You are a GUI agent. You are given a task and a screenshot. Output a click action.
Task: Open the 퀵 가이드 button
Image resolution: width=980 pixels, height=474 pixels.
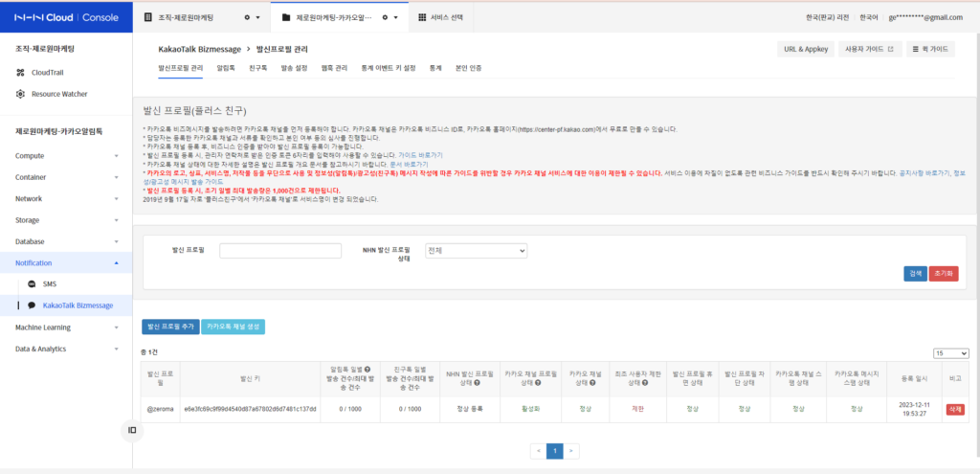click(x=930, y=50)
